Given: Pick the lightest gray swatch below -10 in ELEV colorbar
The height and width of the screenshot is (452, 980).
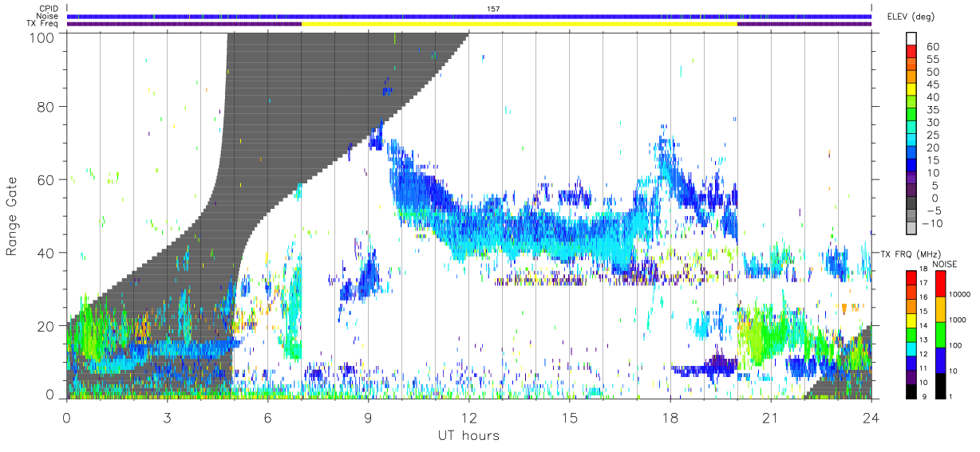Looking at the screenshot, I should [x=911, y=229].
